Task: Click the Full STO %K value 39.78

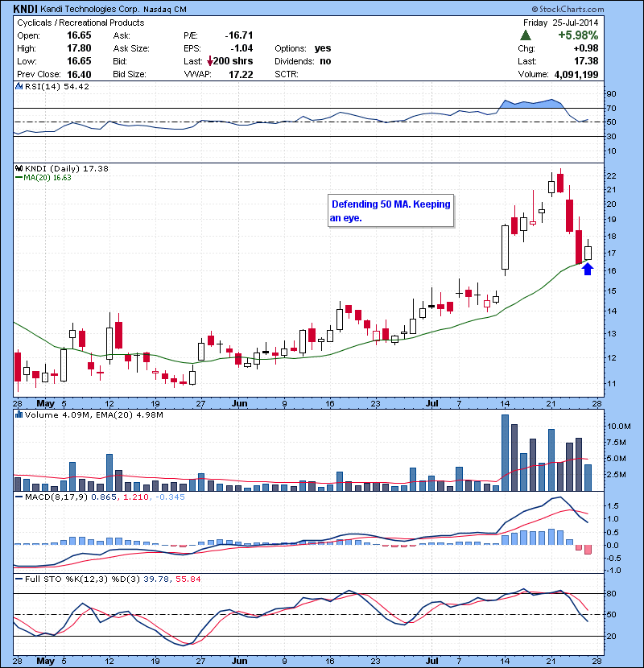Action: [x=156, y=579]
